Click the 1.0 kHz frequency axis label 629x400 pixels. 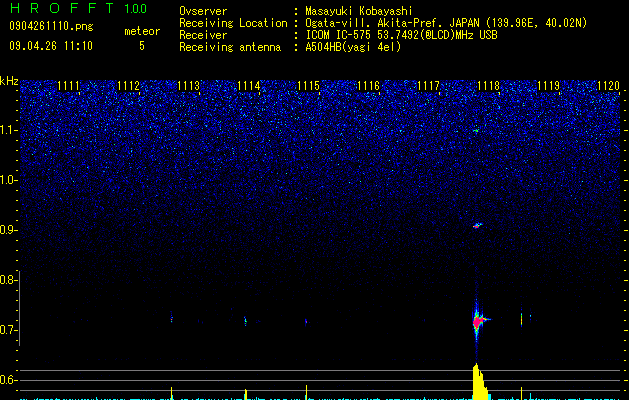pyautogui.click(x=9, y=180)
